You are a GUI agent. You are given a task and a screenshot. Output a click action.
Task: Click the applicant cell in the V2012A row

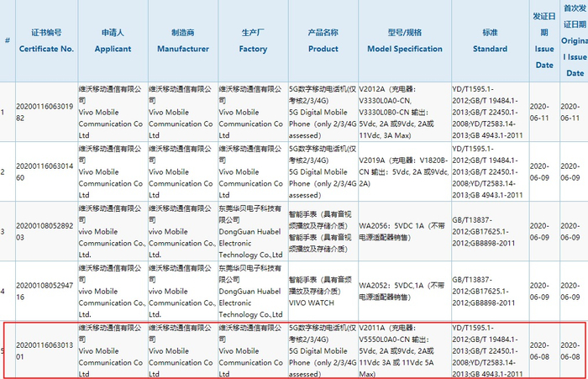point(113,113)
